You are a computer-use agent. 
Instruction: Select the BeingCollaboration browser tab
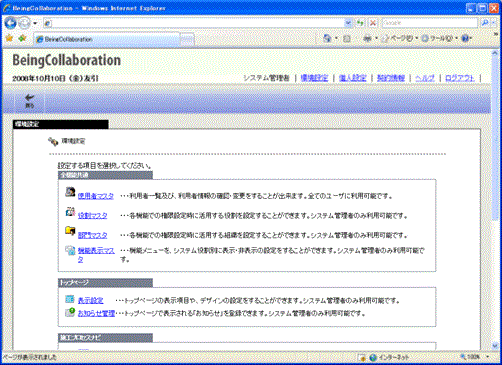107,39
